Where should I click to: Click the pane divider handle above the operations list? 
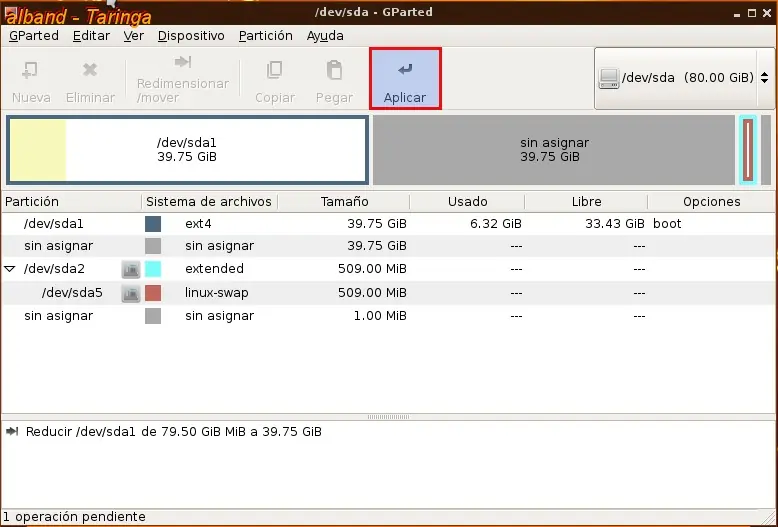pyautogui.click(x=389, y=417)
